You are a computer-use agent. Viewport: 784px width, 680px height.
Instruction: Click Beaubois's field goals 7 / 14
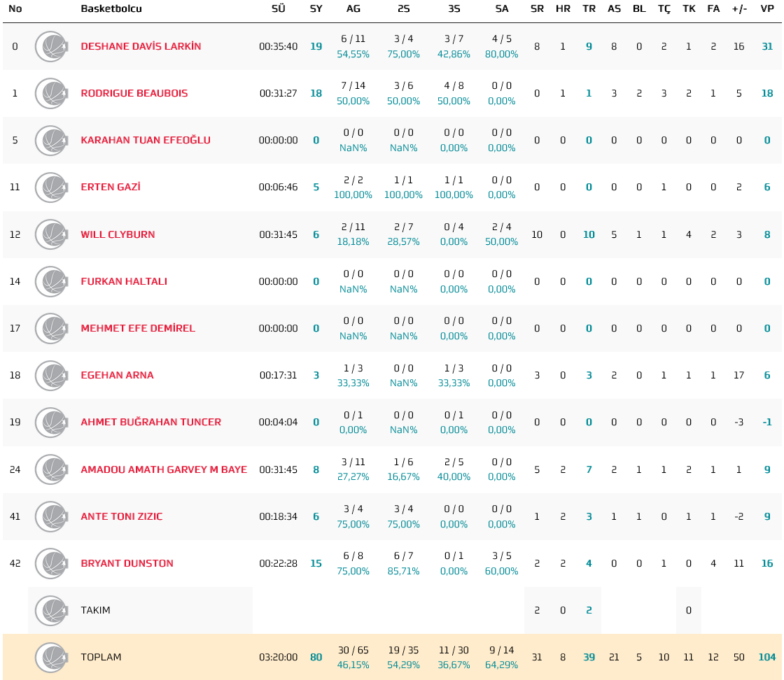tap(353, 86)
